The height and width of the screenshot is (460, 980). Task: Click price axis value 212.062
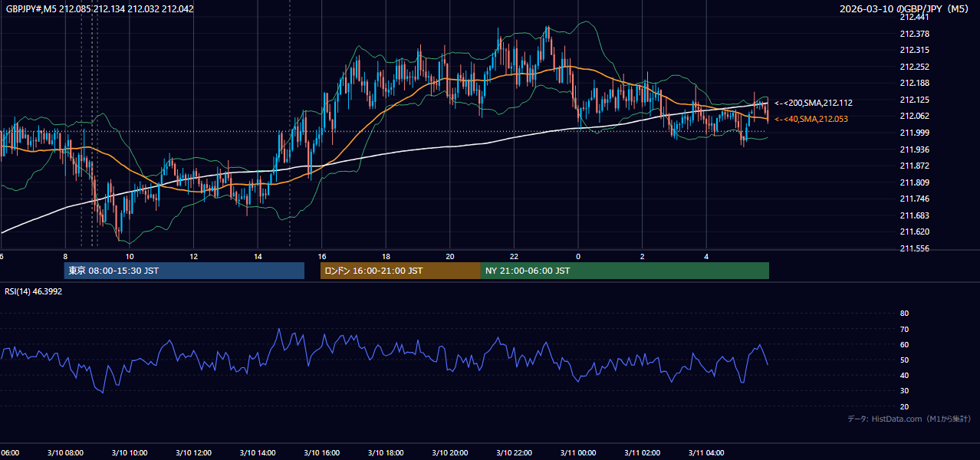914,116
